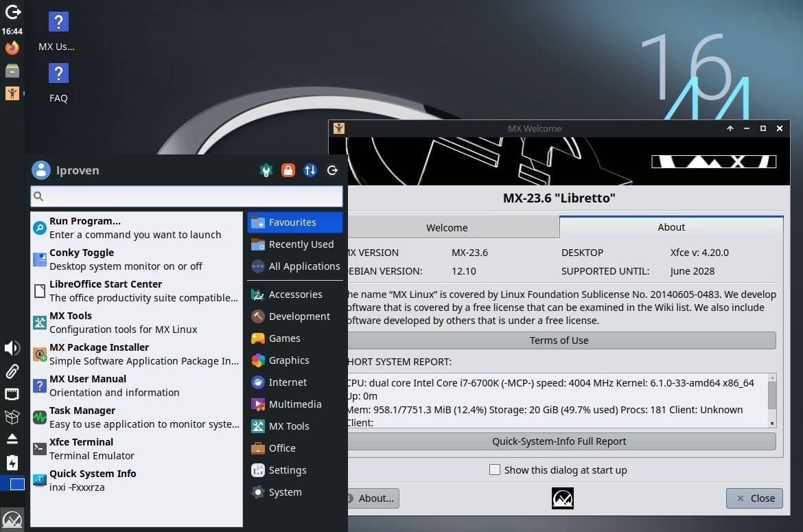Click the log out icon in menu header

pyautogui.click(x=332, y=170)
